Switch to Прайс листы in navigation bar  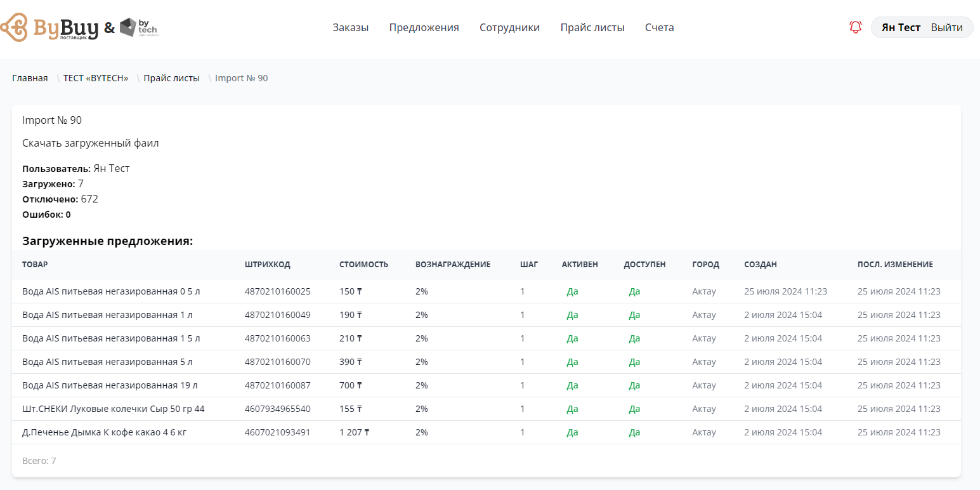pos(592,27)
